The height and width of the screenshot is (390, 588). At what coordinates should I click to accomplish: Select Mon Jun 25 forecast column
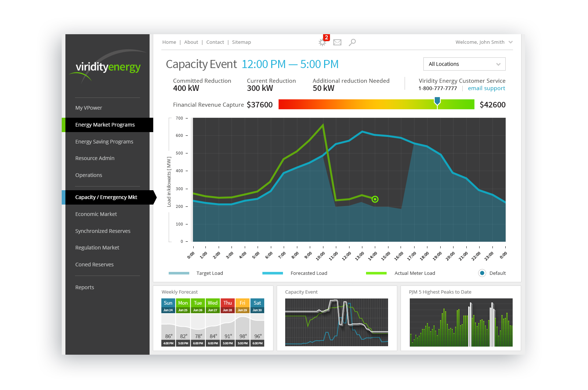click(183, 322)
